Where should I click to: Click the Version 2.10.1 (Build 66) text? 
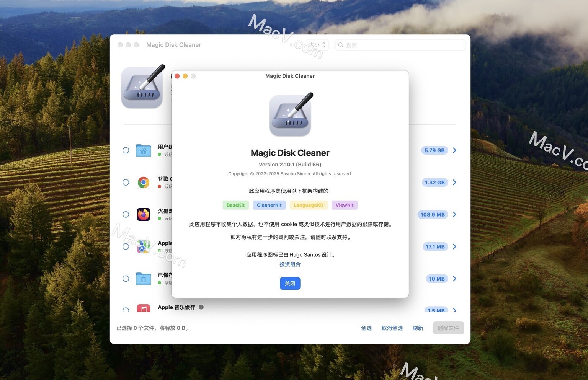(x=290, y=165)
